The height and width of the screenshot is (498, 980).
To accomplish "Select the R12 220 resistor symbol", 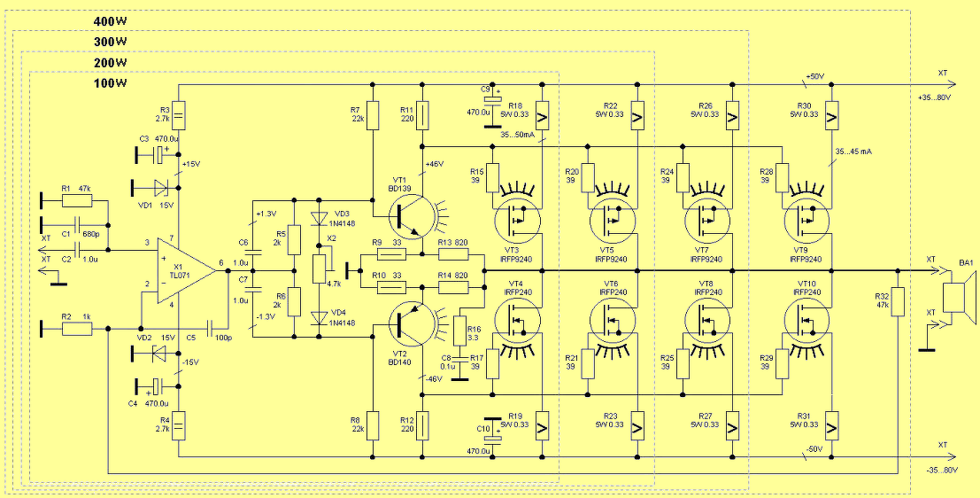I will [x=423, y=426].
